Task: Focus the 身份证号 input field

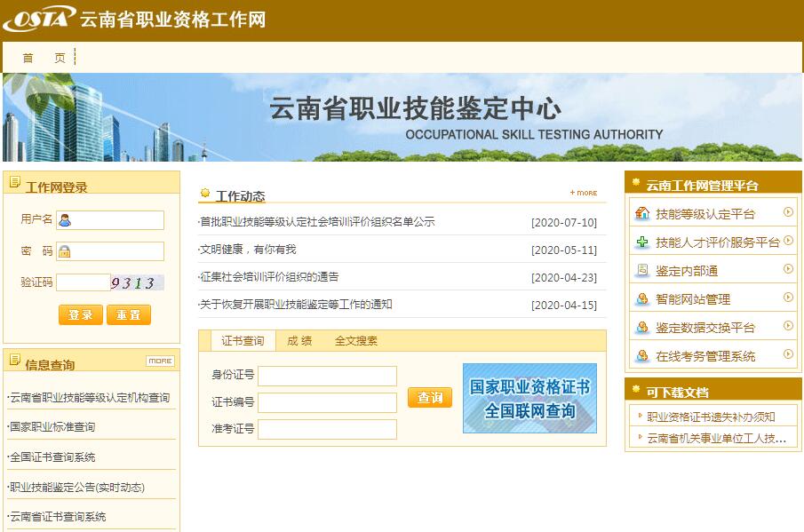Action: click(x=327, y=376)
